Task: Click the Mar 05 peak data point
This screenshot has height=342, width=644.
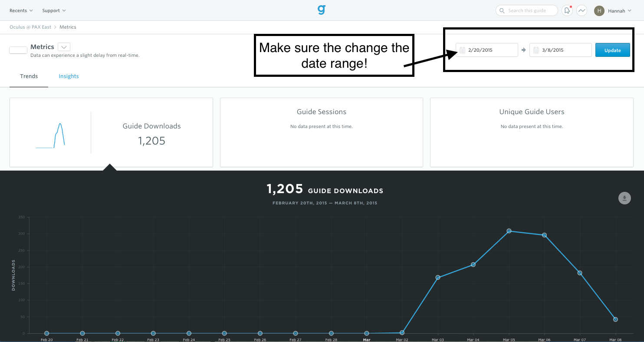Action: [509, 231]
